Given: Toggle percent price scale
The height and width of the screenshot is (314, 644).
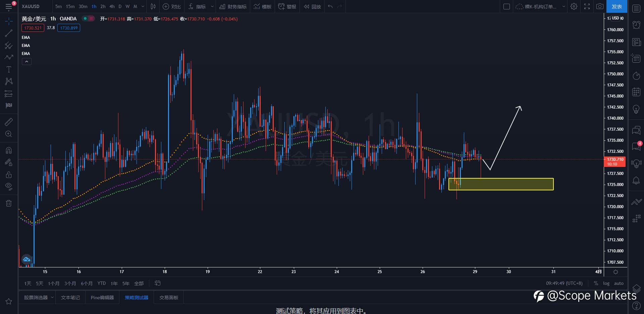Looking at the screenshot, I should point(596,284).
